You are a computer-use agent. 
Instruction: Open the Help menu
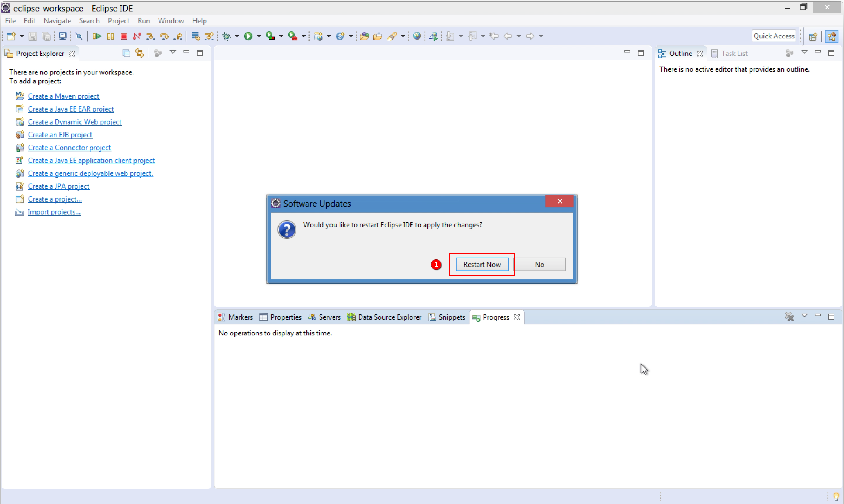click(x=199, y=21)
